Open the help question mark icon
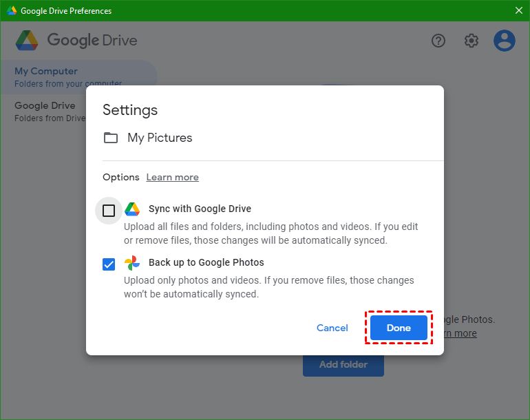Viewport: 530px width, 420px height. coord(438,41)
